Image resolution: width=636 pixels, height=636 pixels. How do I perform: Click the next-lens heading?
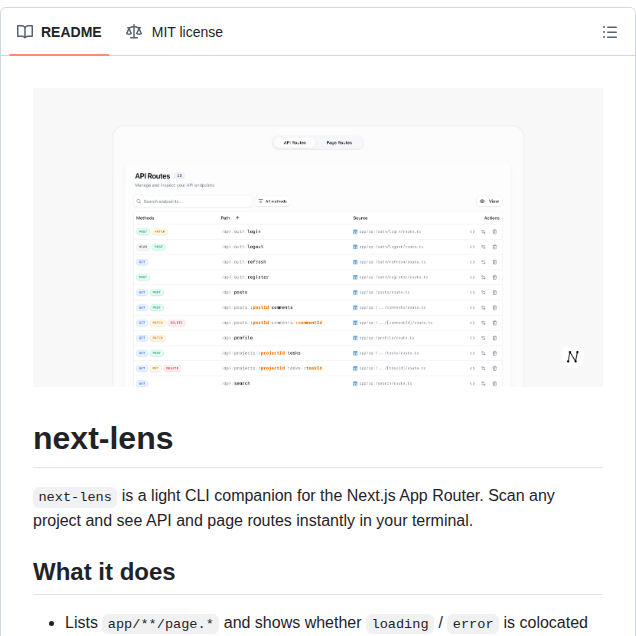coord(103,438)
